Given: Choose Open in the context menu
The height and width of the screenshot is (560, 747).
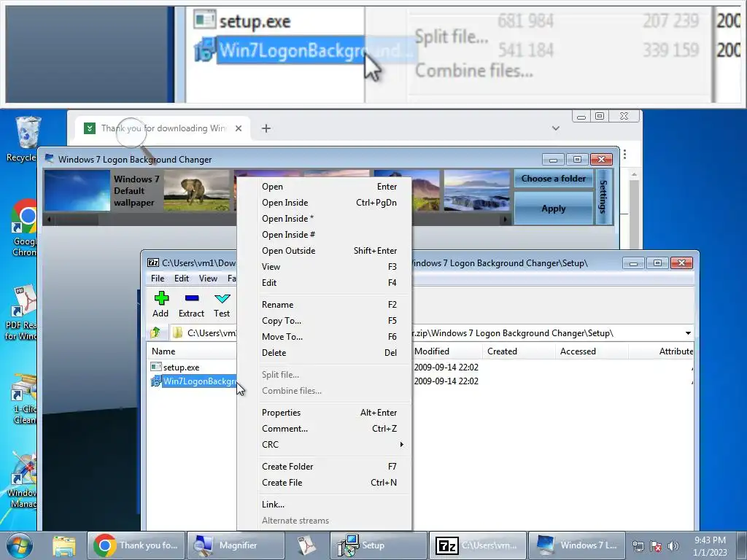Looking at the screenshot, I should [325, 187].
